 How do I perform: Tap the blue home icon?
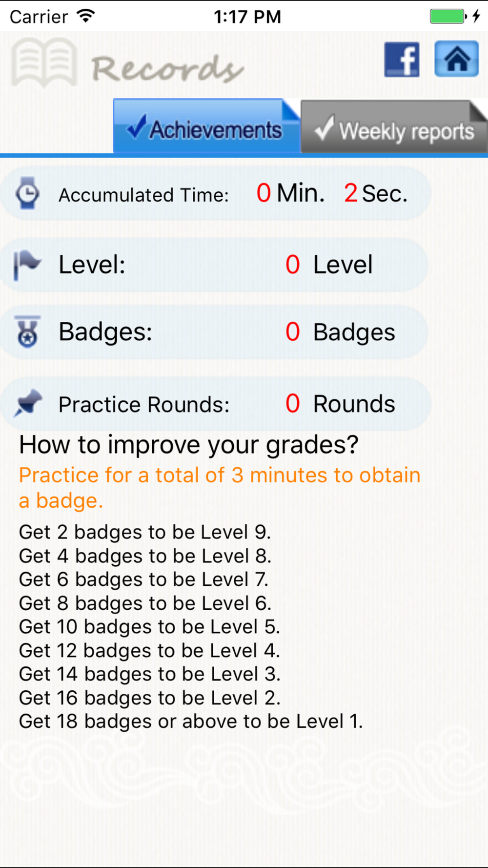[457, 59]
